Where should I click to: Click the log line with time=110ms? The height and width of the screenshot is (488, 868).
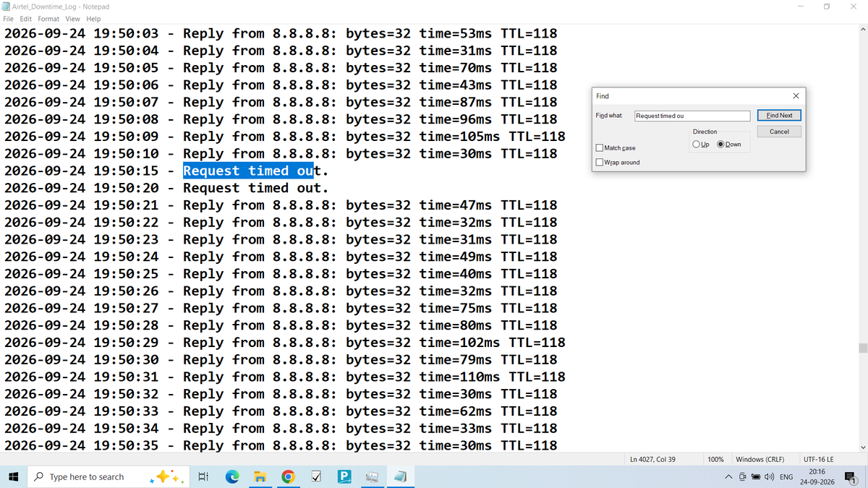pos(285,377)
